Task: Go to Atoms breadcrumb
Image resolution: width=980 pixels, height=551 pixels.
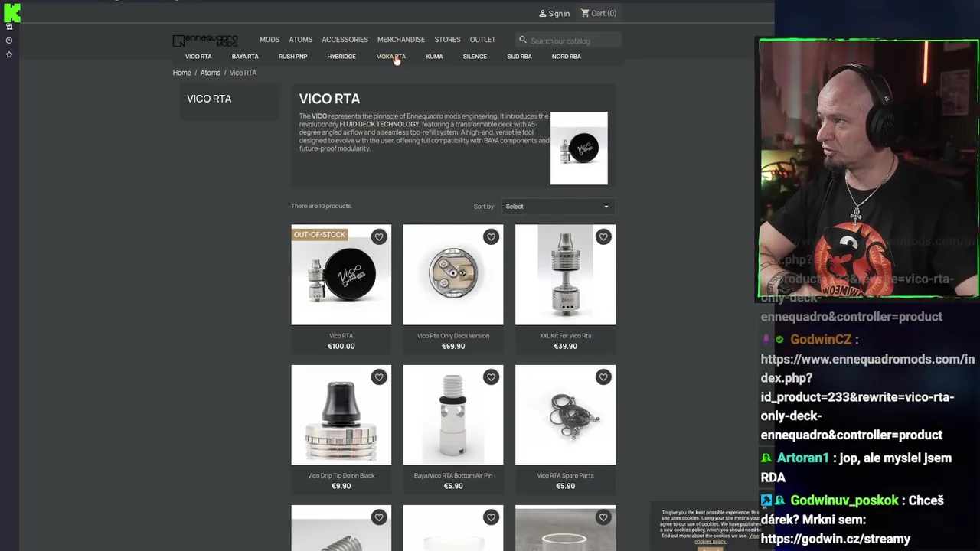Action: coord(211,73)
